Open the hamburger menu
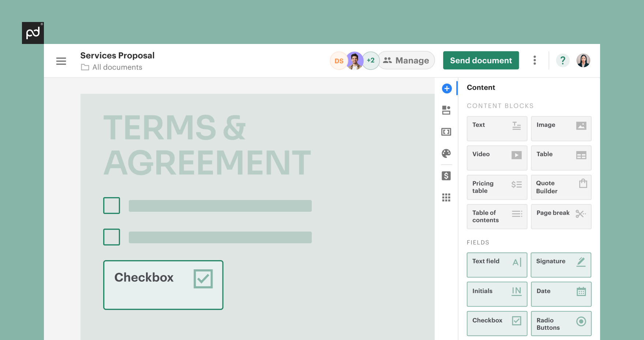This screenshot has height=340, width=644. click(61, 61)
